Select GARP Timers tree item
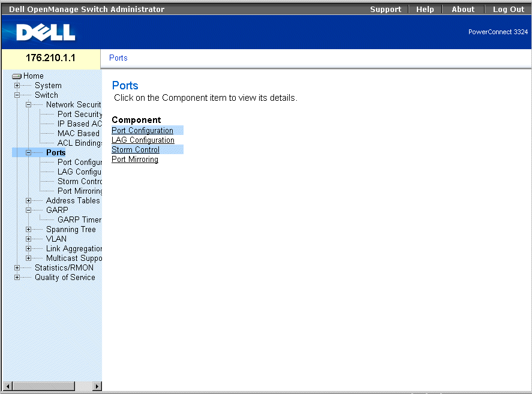The image size is (532, 394). 79,220
